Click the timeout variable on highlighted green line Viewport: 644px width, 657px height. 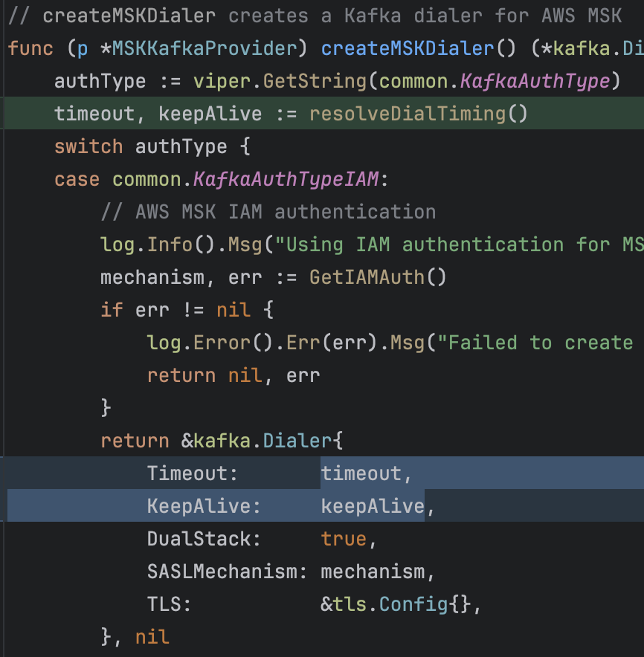click(94, 114)
